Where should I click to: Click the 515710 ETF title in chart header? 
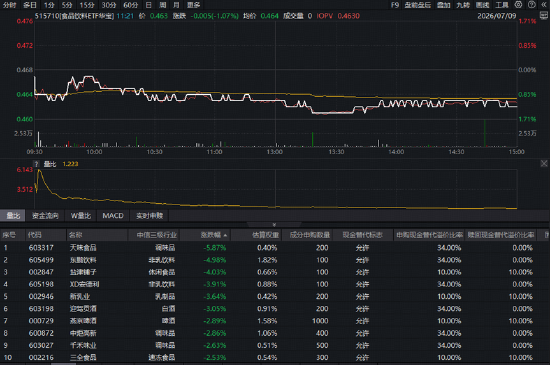[74, 16]
